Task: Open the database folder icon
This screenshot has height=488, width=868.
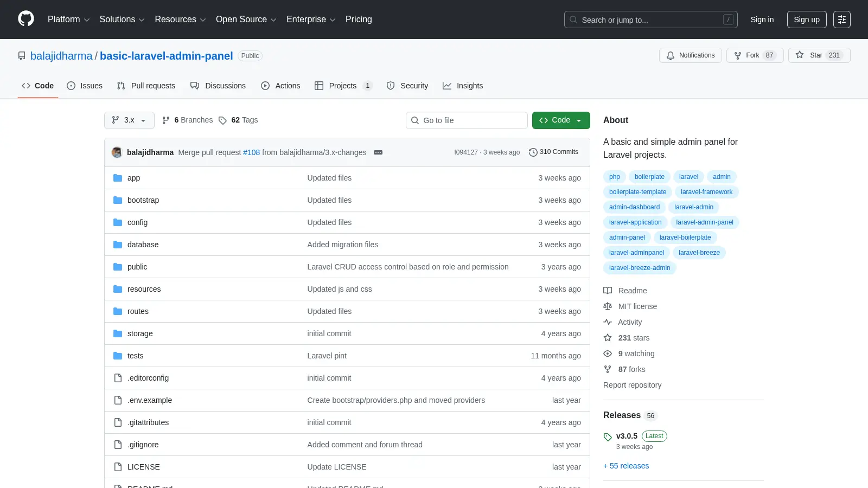Action: [x=118, y=245]
